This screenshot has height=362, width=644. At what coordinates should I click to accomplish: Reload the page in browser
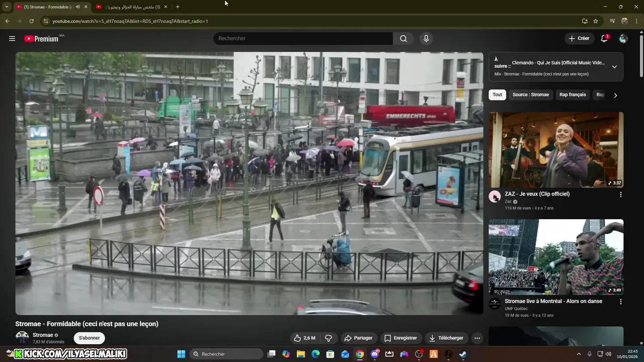[x=31, y=21]
